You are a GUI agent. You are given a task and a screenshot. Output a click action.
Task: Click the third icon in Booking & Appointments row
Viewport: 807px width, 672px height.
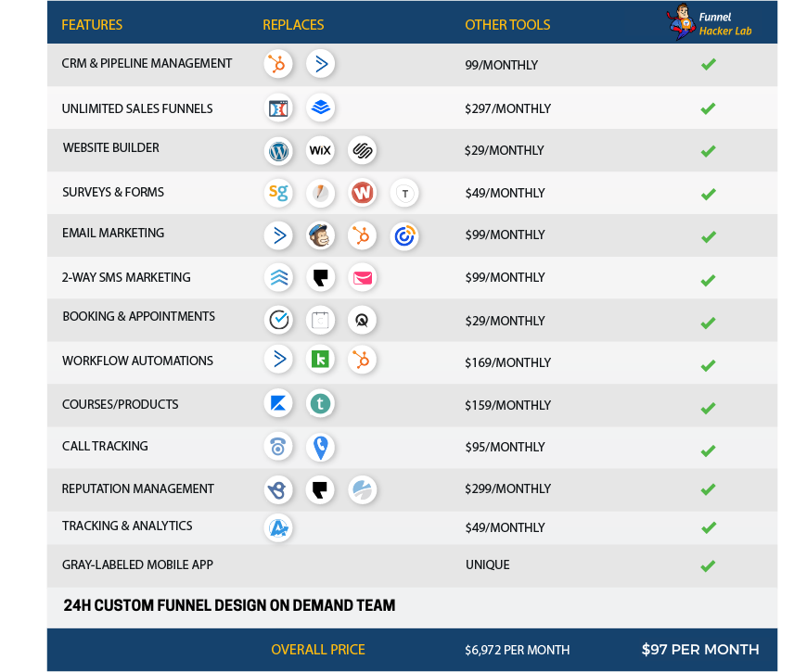click(363, 321)
